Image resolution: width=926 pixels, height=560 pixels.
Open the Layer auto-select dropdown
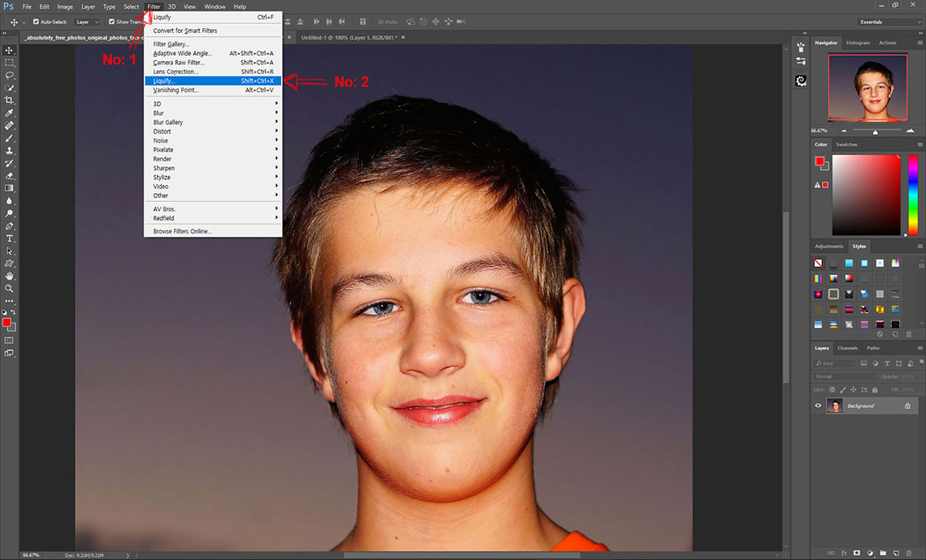click(88, 22)
